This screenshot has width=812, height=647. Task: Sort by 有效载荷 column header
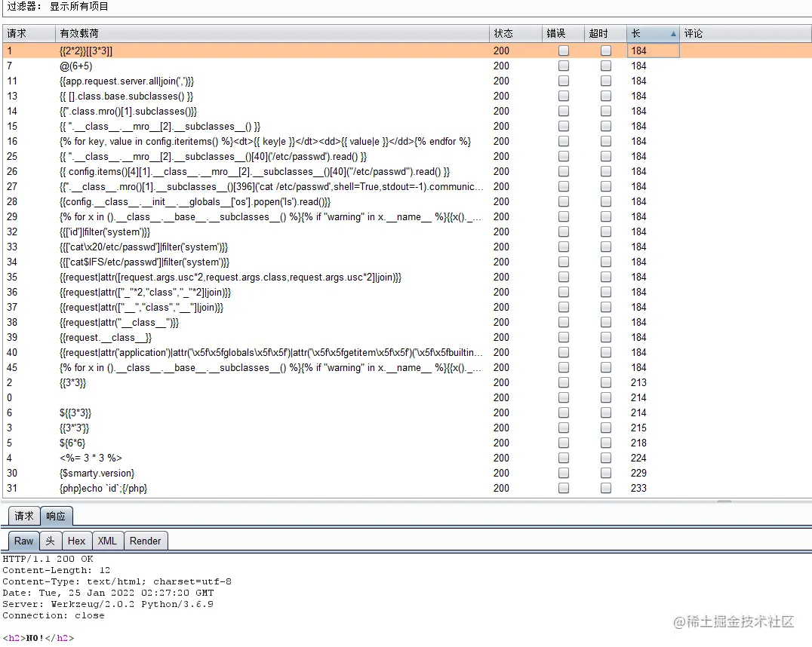pyautogui.click(x=272, y=34)
